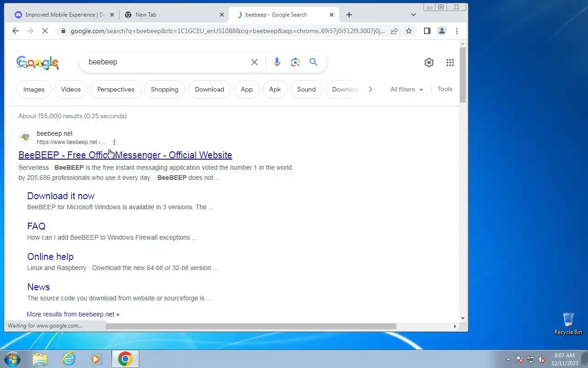Submit search using the magnifier icon
Image resolution: width=588 pixels, height=368 pixels.
point(314,62)
